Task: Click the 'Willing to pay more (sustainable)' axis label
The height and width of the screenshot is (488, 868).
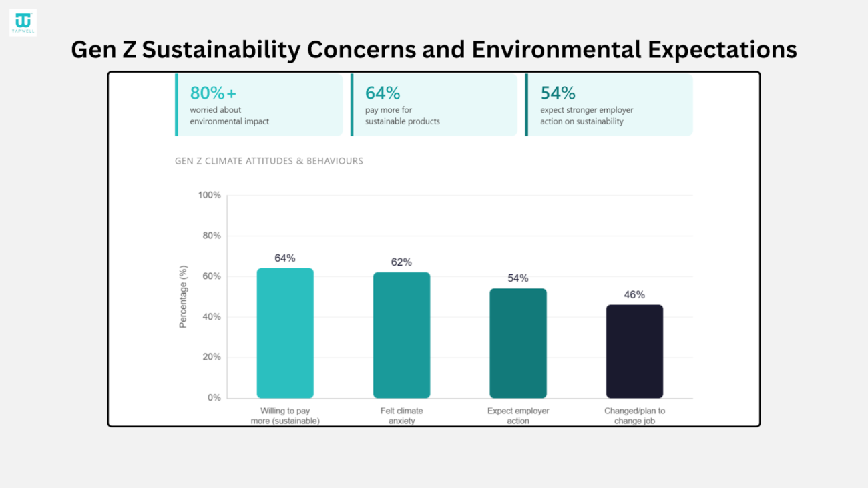Action: tap(285, 416)
